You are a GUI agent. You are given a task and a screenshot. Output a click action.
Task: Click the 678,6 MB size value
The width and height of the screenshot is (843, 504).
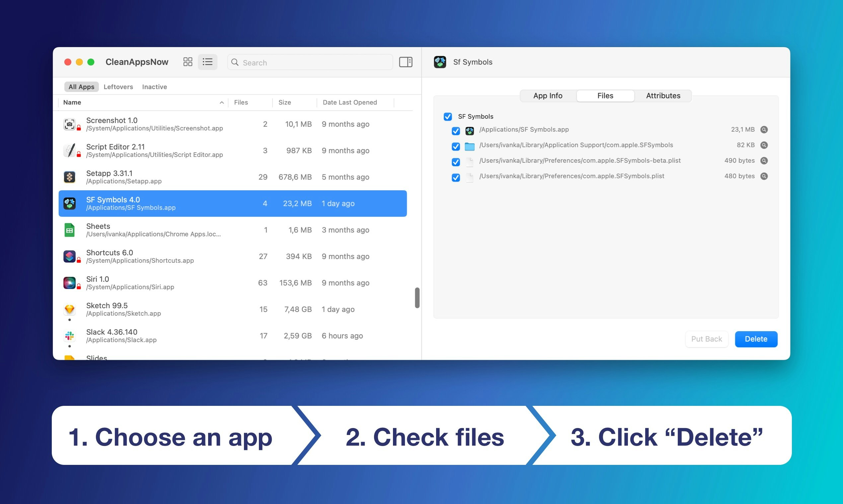coord(295,177)
